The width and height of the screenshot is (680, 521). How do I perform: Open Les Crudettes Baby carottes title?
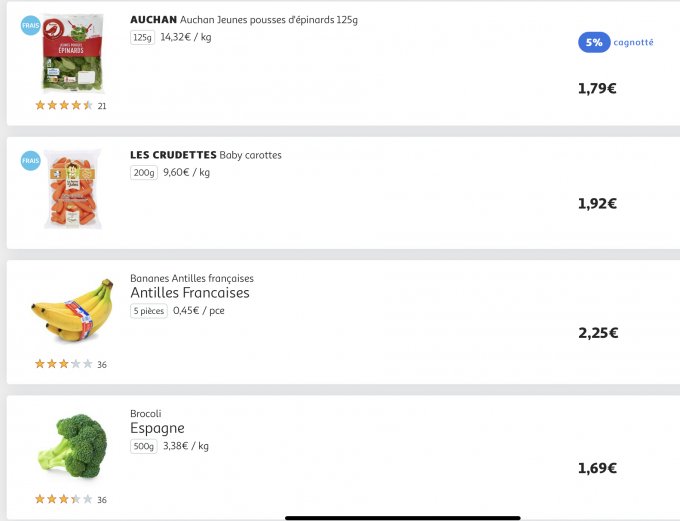(x=206, y=155)
